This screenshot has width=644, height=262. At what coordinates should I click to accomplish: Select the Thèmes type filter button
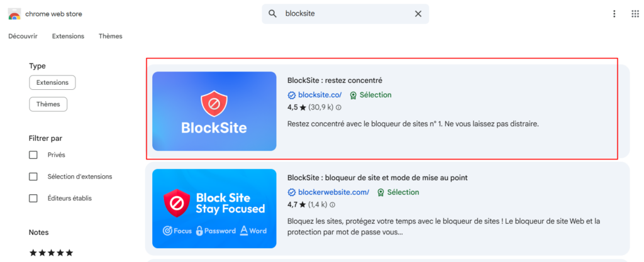click(x=48, y=104)
